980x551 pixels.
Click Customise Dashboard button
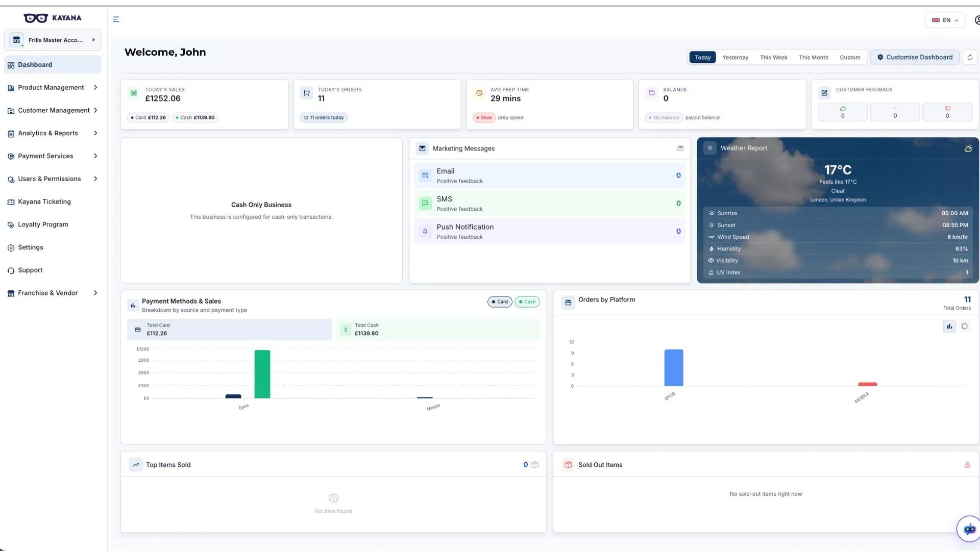pyautogui.click(x=915, y=57)
